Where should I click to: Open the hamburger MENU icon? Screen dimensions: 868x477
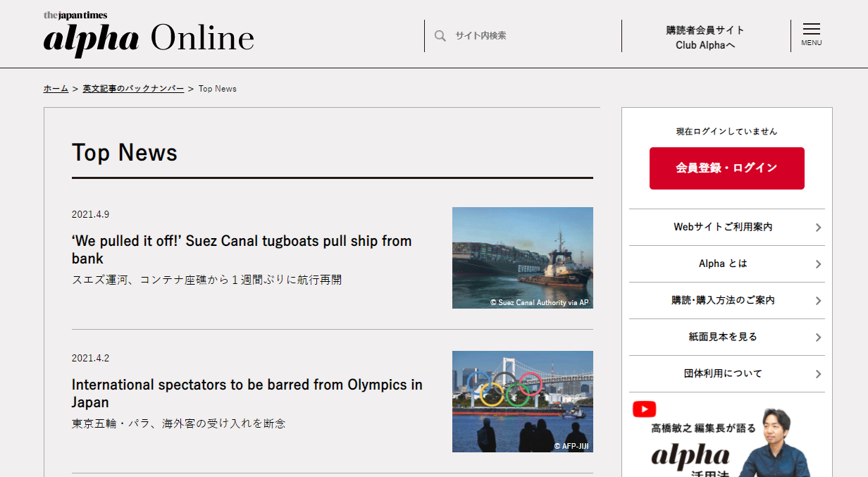coord(811,35)
